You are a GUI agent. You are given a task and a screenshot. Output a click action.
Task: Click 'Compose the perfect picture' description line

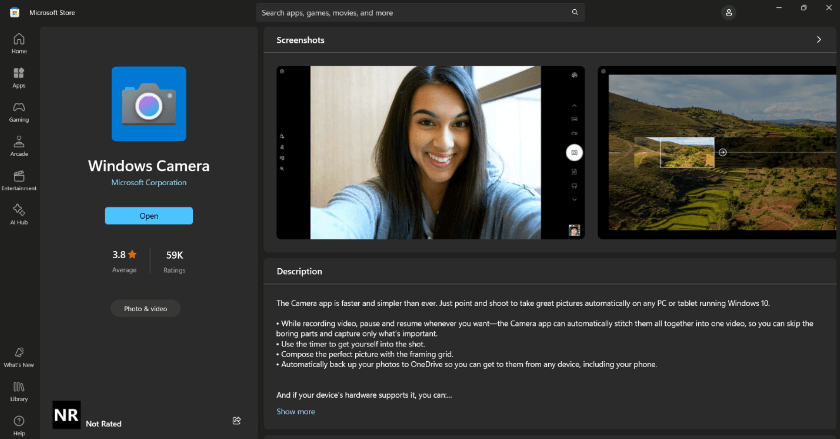point(365,354)
